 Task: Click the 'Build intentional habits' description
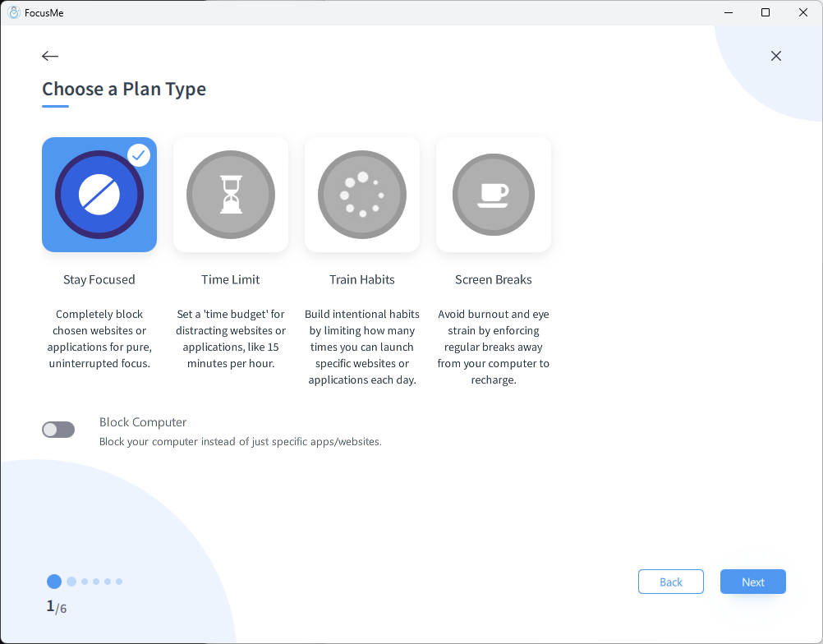362,347
